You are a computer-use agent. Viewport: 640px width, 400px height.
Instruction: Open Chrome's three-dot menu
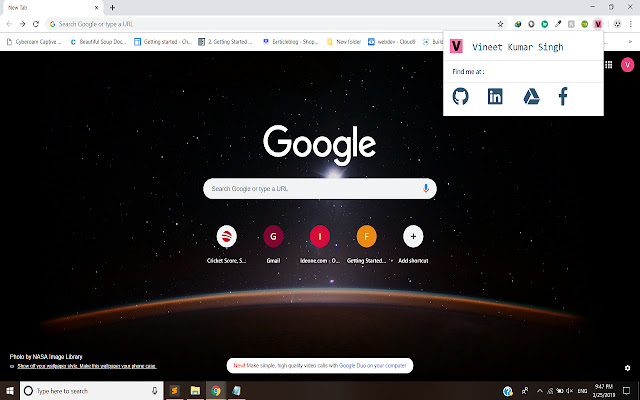(x=631, y=24)
